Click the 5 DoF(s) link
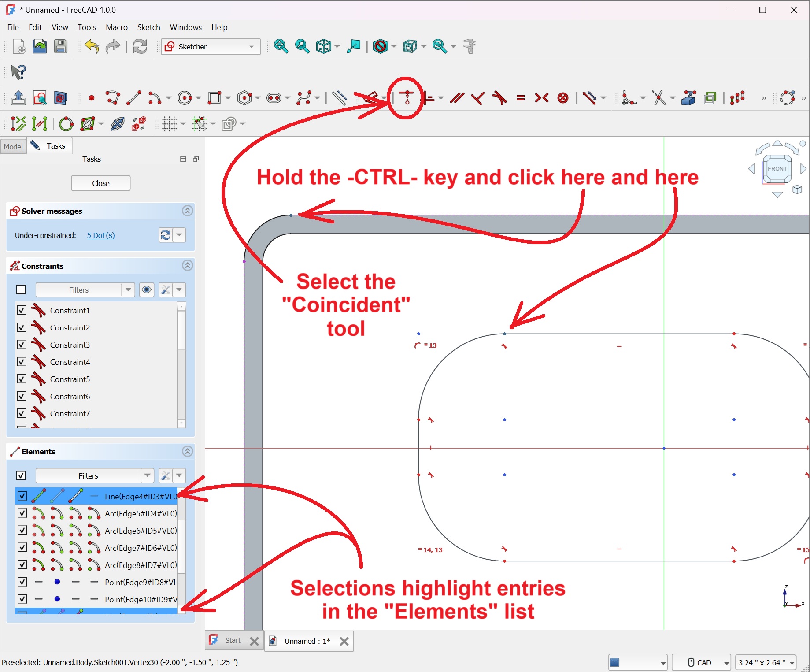 pos(101,235)
